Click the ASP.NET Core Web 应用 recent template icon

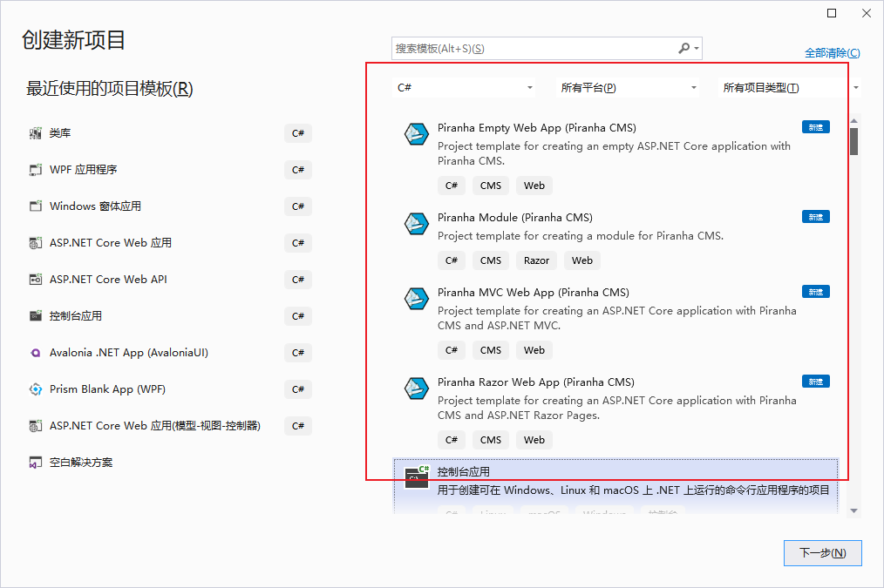[36, 243]
